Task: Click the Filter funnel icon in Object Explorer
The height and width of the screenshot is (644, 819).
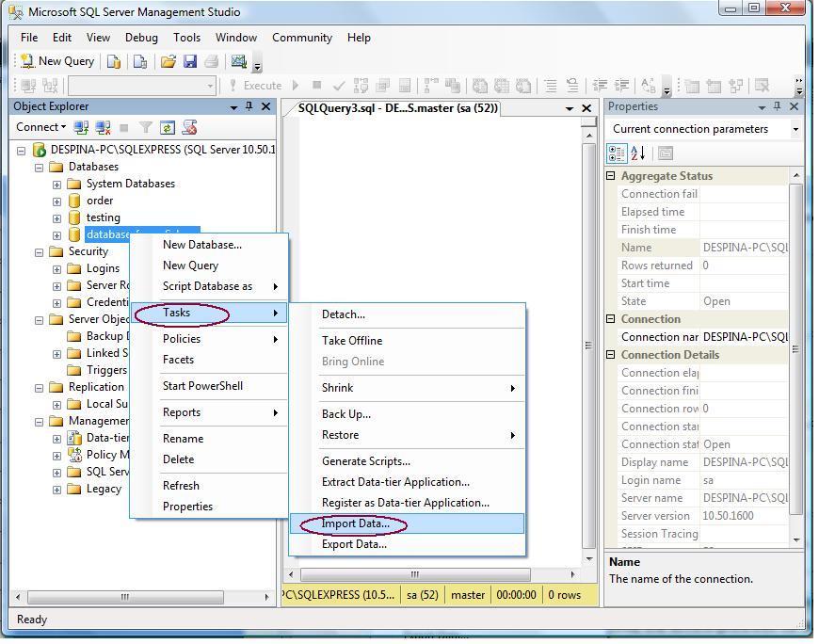Action: [146, 127]
